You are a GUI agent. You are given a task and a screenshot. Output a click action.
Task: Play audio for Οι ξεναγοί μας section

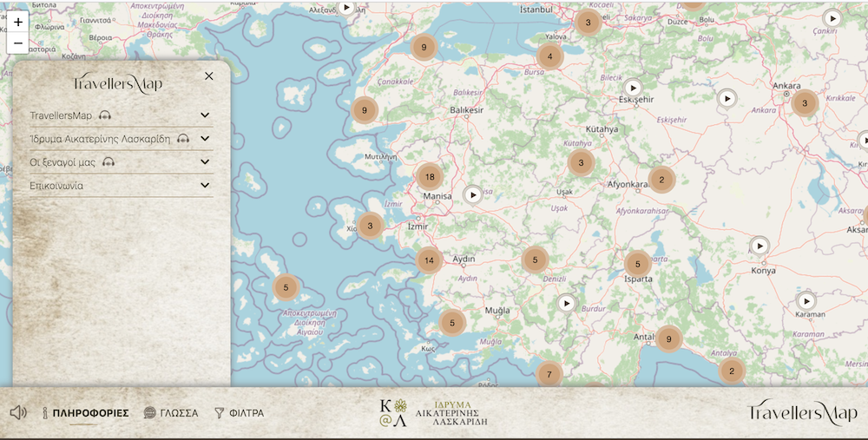coord(108,162)
